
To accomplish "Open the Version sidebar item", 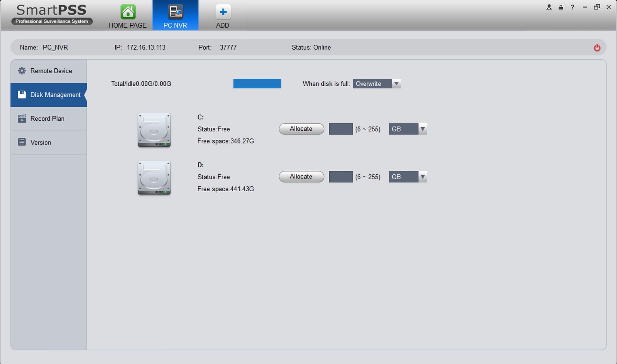I will 41,143.
